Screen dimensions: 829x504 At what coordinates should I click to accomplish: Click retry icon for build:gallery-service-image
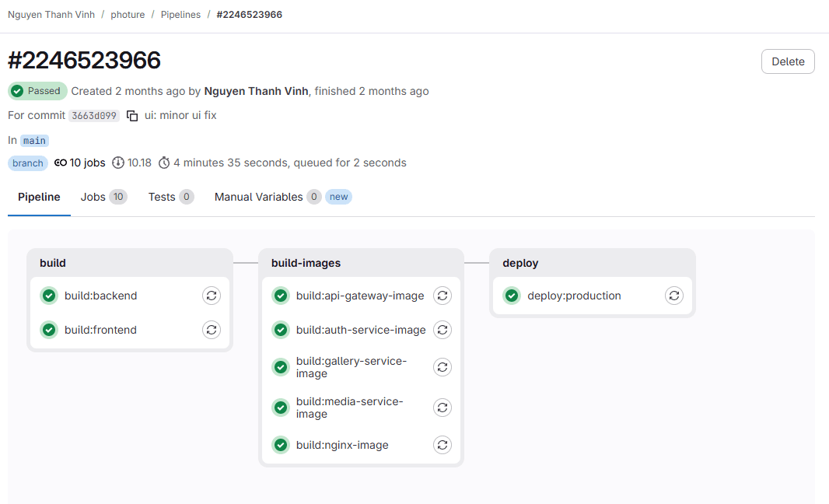click(x=442, y=367)
